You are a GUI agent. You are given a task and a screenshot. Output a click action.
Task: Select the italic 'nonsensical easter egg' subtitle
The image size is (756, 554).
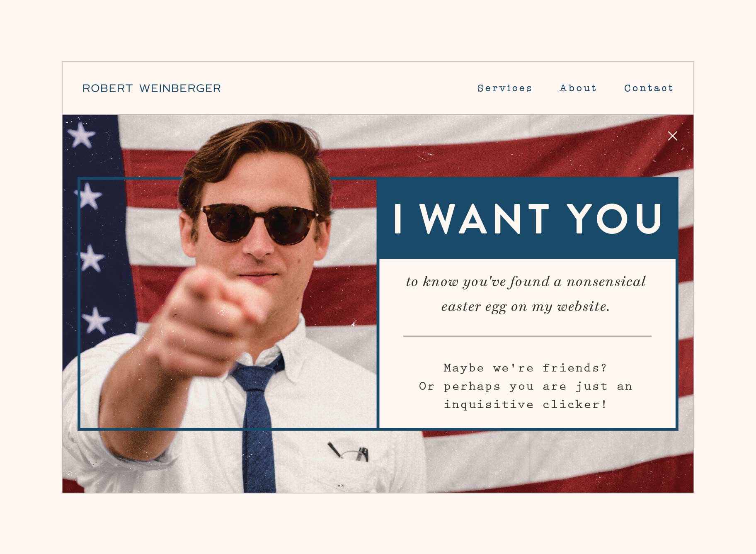526,294
